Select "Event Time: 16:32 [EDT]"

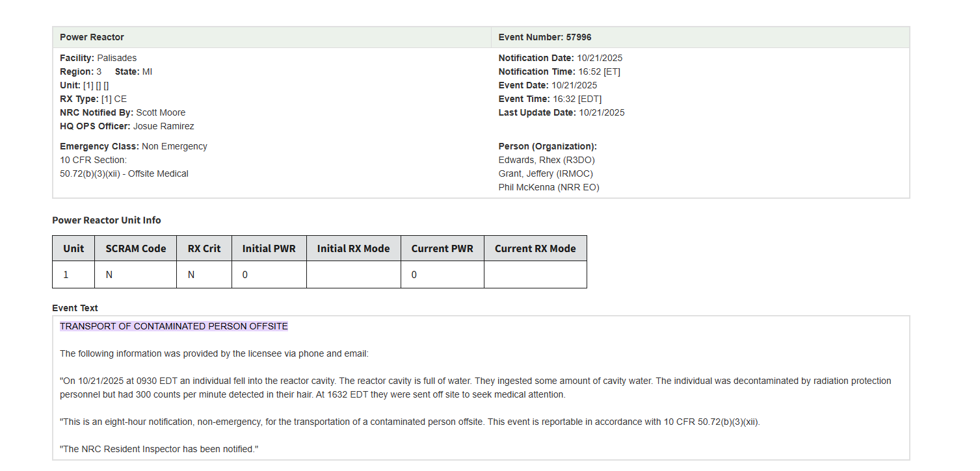click(x=550, y=99)
